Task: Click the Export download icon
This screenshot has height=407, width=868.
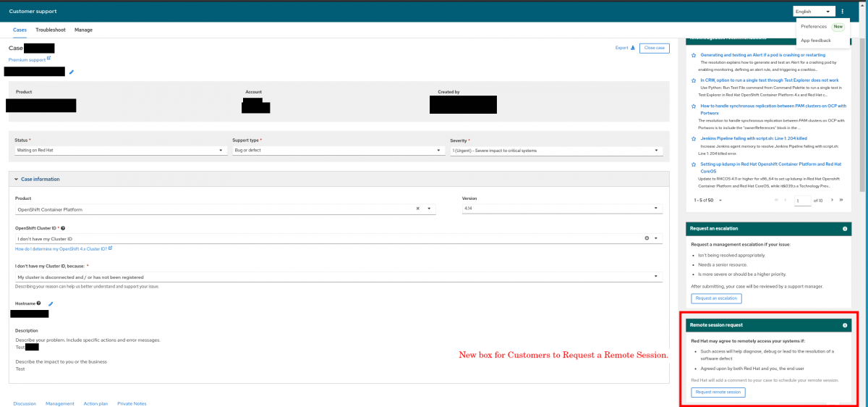Action: coord(633,48)
